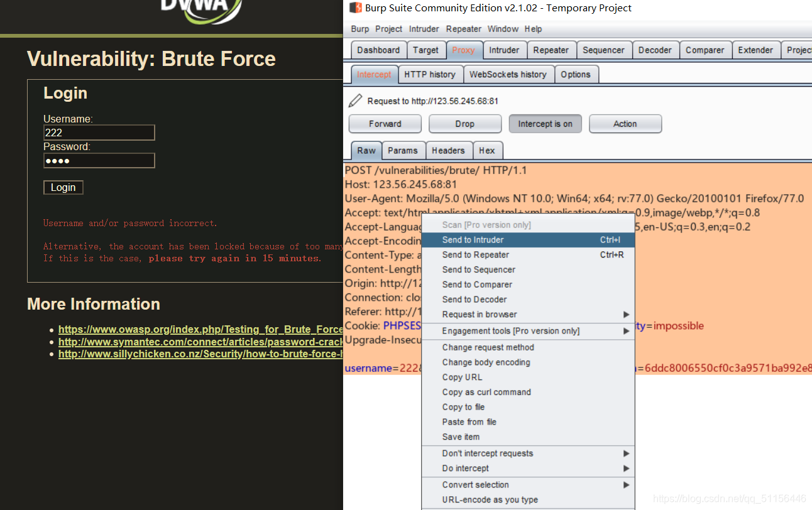Click the Action button
Image resolution: width=812 pixels, height=510 pixels.
click(625, 124)
